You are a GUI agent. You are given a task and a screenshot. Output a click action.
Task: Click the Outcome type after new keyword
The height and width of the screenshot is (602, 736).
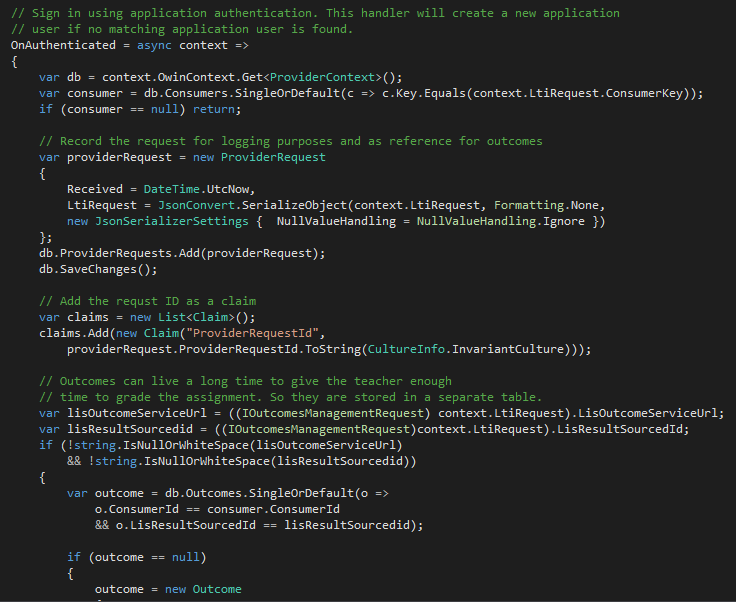(x=217, y=589)
